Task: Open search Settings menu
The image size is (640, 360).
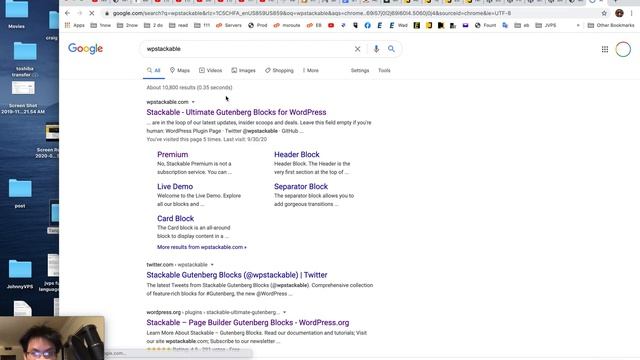Action: (x=360, y=71)
